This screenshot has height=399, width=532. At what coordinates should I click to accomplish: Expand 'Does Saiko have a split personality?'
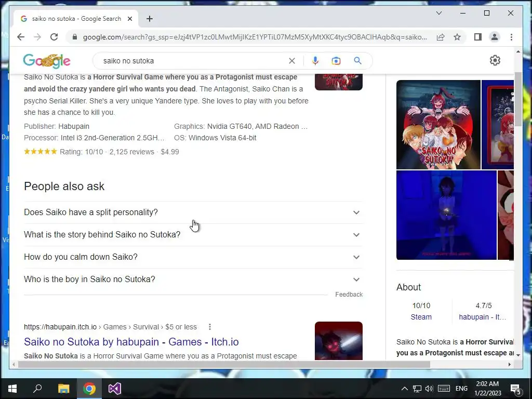point(193,212)
